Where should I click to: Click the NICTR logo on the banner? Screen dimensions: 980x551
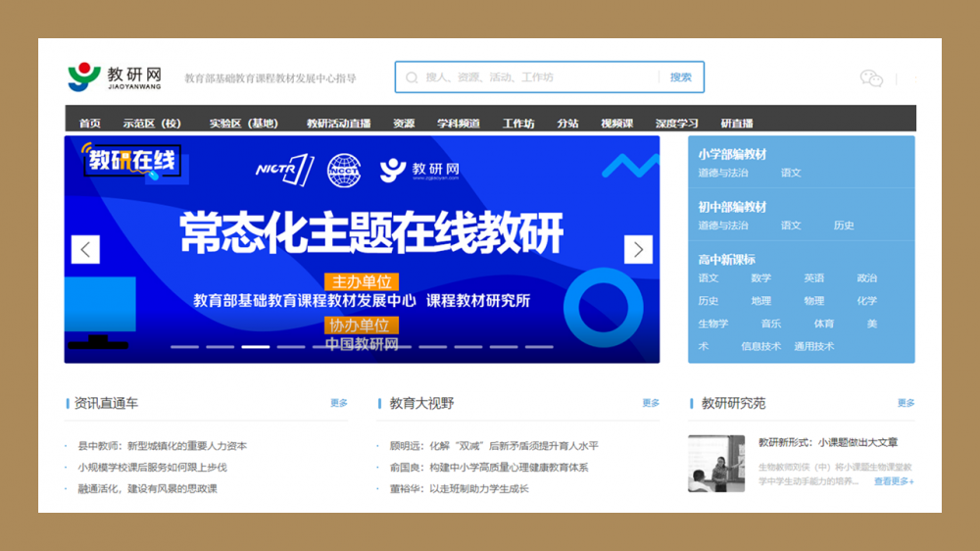(x=283, y=170)
